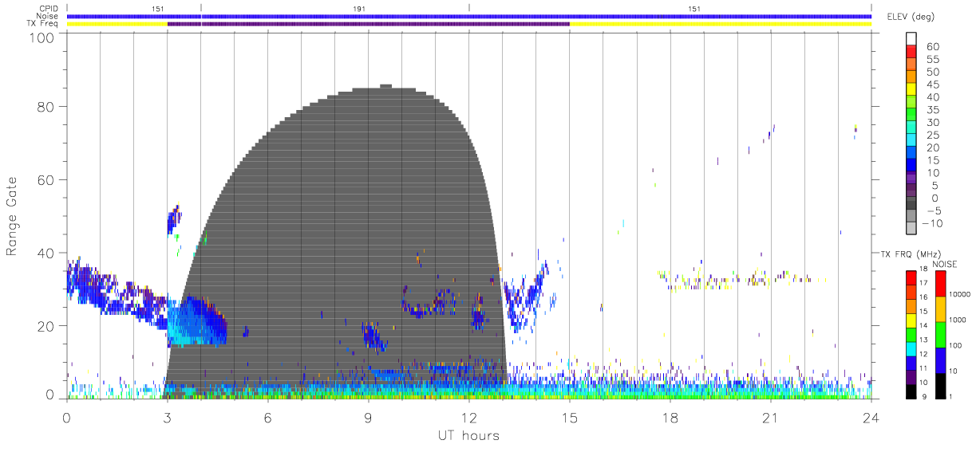Image resolution: width=980 pixels, height=452 pixels.
Task: Click the 24 tick label on UT hours axis
Action: click(x=871, y=417)
